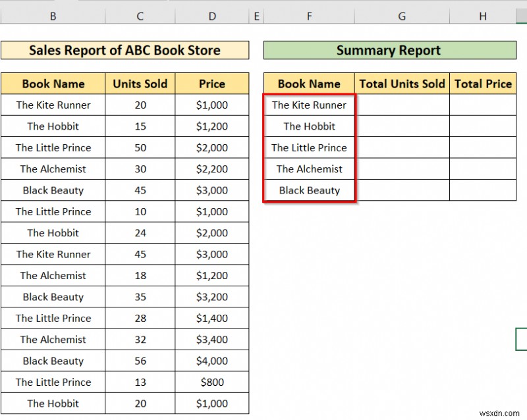The width and height of the screenshot is (527, 420).
Task: Select column F header
Action: (x=309, y=16)
